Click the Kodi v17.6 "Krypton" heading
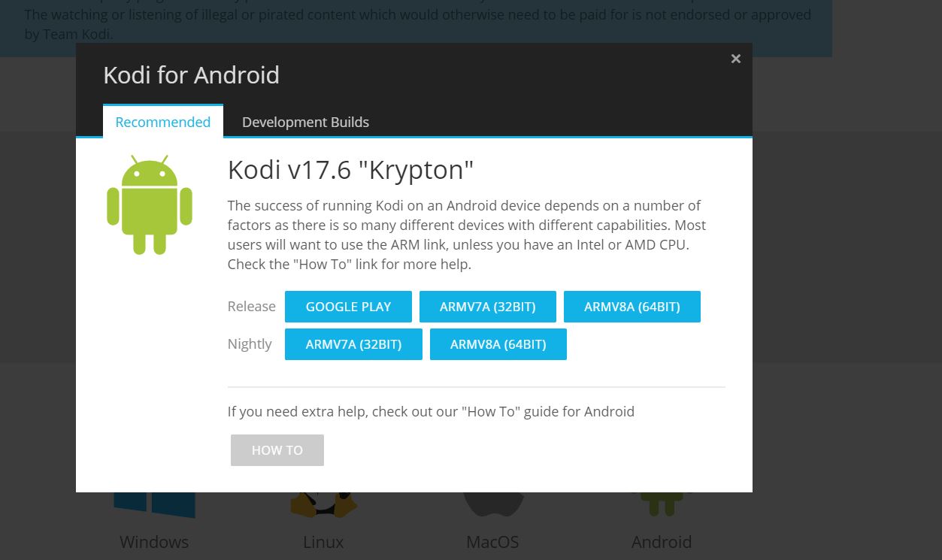Image resolution: width=942 pixels, height=560 pixels. pos(350,170)
